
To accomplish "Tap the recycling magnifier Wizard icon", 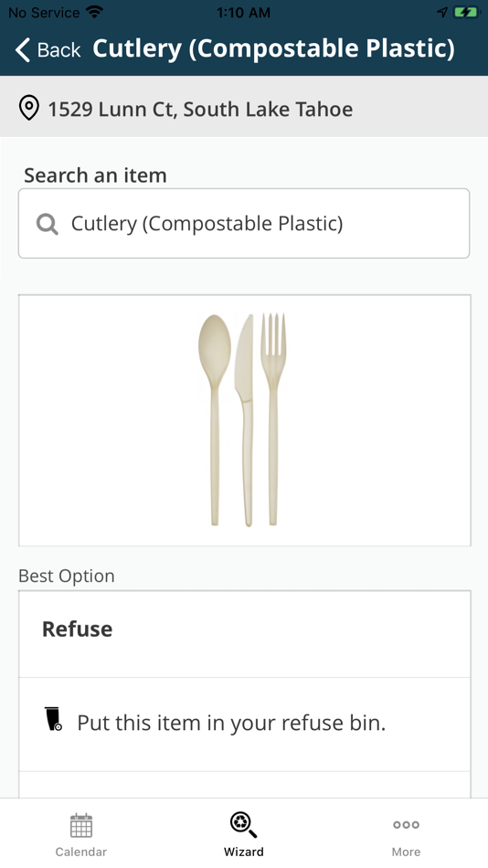I will (x=244, y=825).
